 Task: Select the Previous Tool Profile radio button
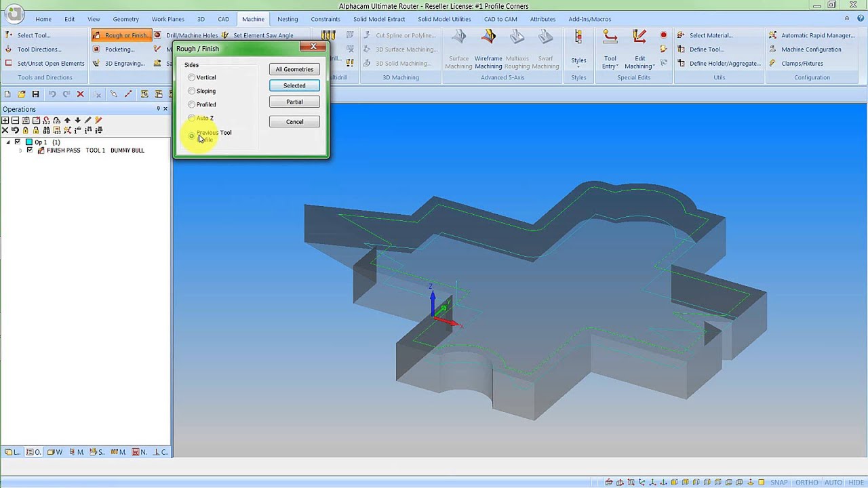click(x=192, y=136)
